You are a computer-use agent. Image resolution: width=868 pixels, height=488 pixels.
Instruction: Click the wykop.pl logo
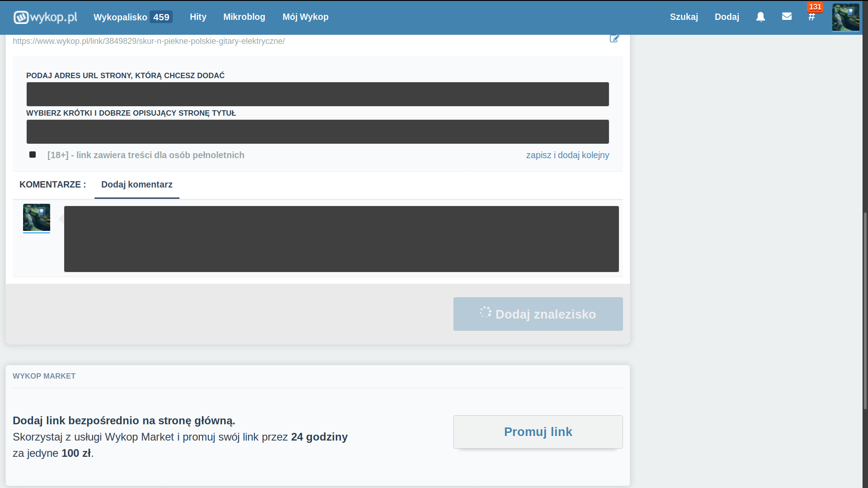tap(45, 17)
